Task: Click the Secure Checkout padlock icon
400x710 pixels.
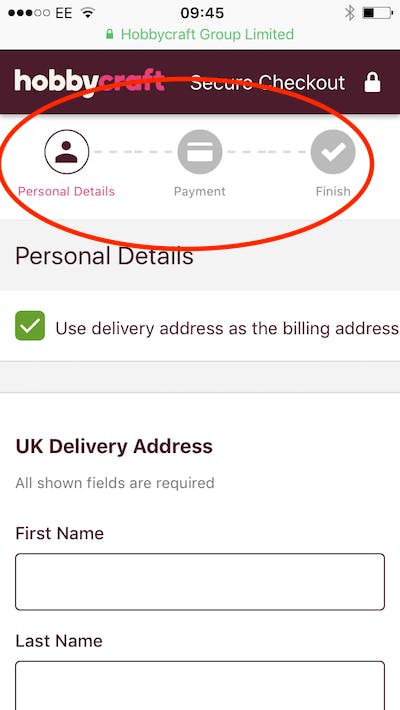Action: (372, 83)
